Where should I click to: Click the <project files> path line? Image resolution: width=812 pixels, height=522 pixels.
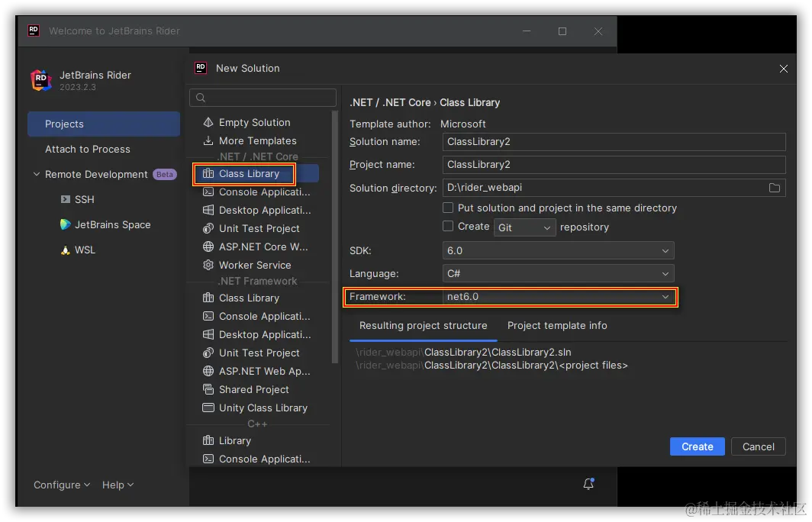point(491,365)
